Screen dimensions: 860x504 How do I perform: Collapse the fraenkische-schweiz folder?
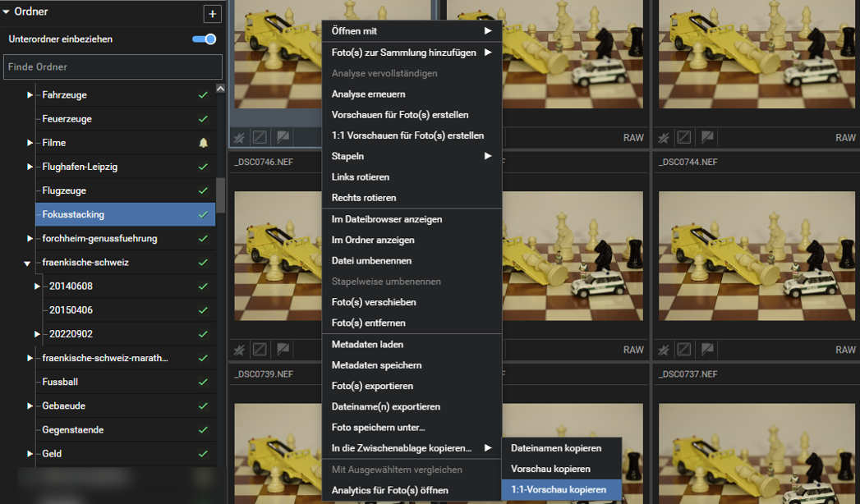(27, 263)
